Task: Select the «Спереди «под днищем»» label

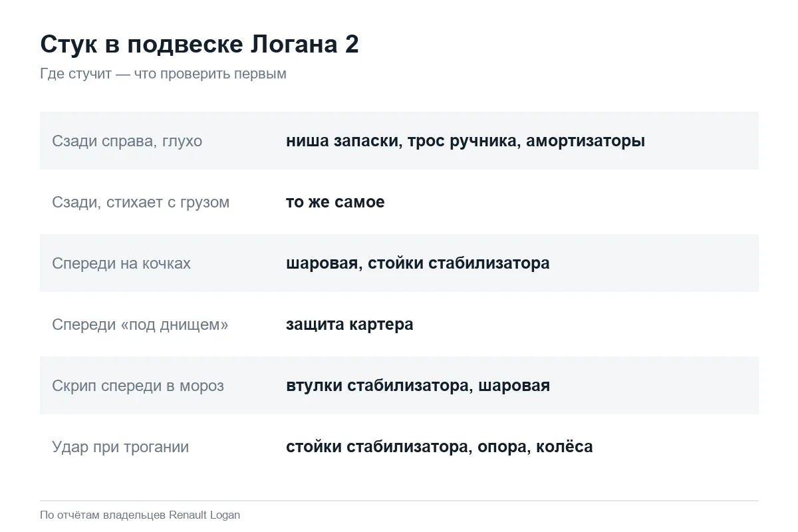Action: pyautogui.click(x=140, y=325)
